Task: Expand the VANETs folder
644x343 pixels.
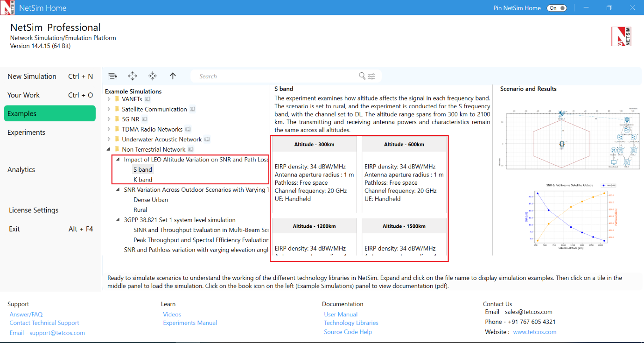Action: coord(109,99)
